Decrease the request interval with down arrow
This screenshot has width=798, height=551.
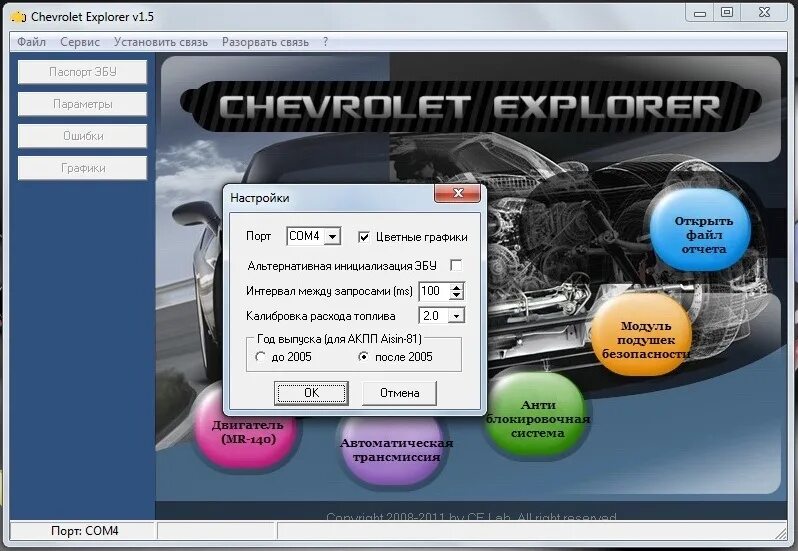click(x=457, y=296)
